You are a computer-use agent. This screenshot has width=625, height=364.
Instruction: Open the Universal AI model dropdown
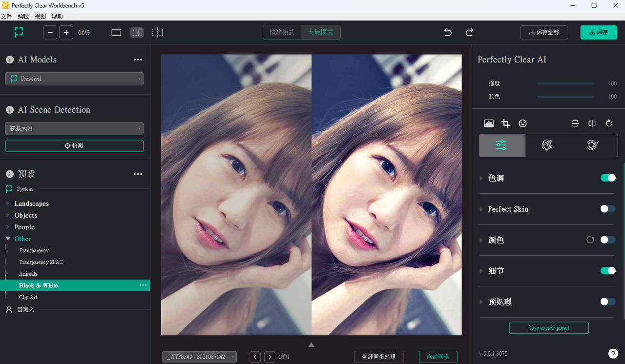pyautogui.click(x=74, y=79)
